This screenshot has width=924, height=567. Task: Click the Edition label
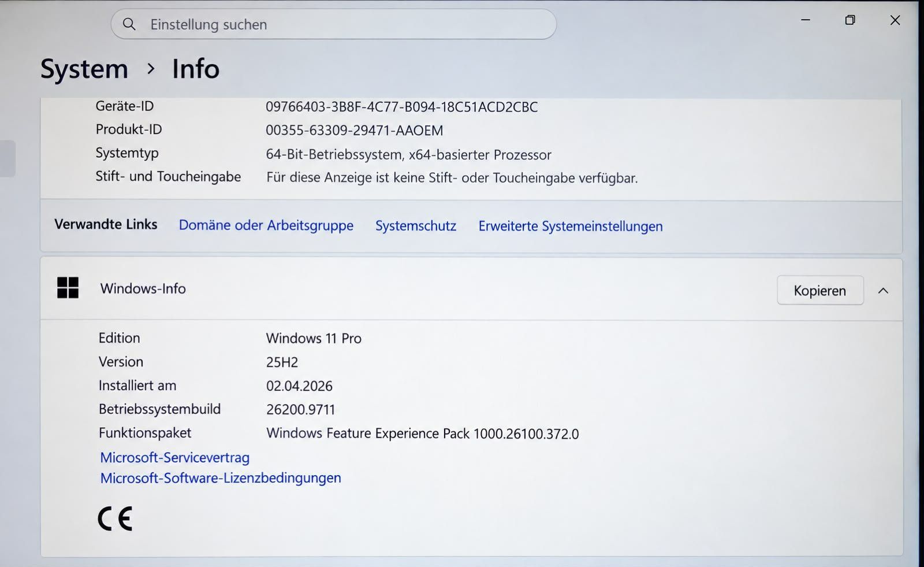tap(119, 338)
